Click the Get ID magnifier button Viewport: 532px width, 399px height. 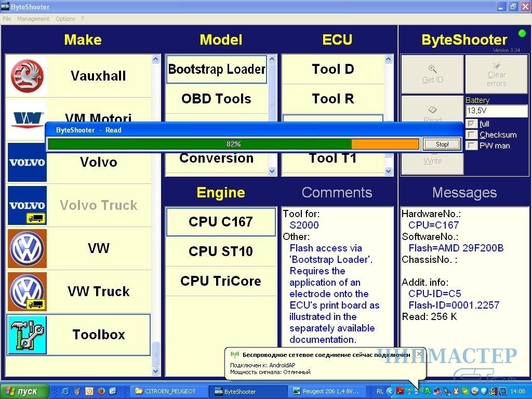pos(432,74)
